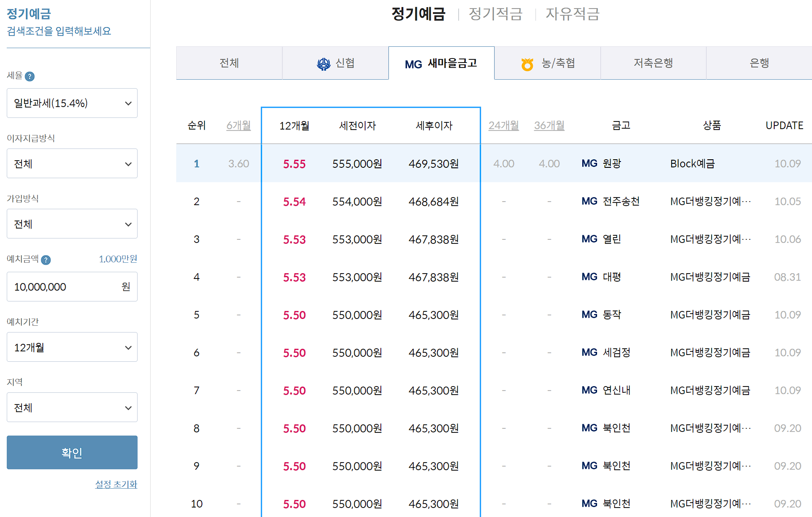Open the 지역 dropdown

(72, 407)
